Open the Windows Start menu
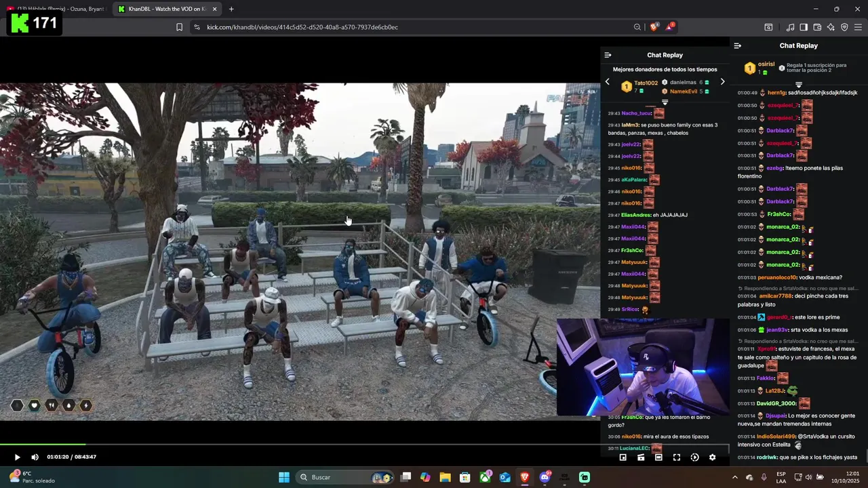The width and height of the screenshot is (868, 488). tap(284, 477)
